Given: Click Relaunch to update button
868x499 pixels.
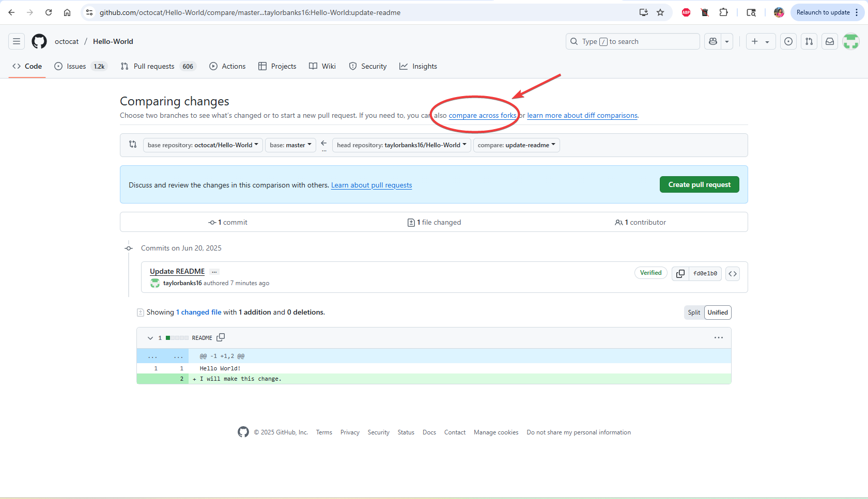Looking at the screenshot, I should point(823,12).
